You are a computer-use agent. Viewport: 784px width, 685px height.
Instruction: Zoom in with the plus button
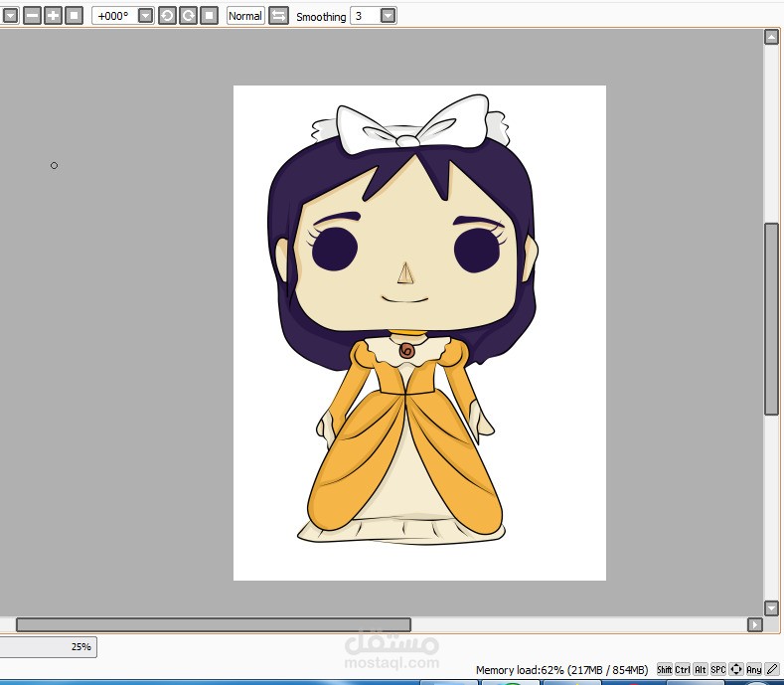[x=53, y=16]
